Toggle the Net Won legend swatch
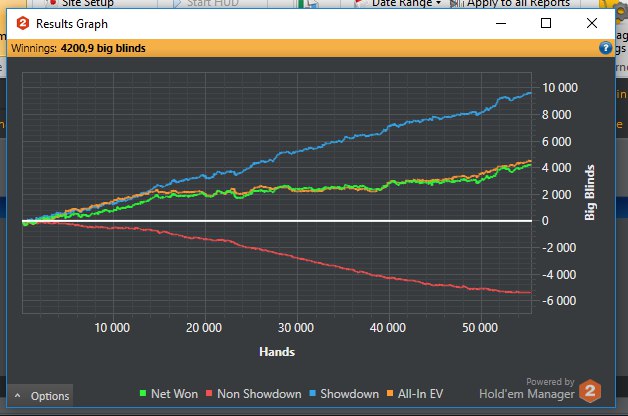 [x=143, y=393]
